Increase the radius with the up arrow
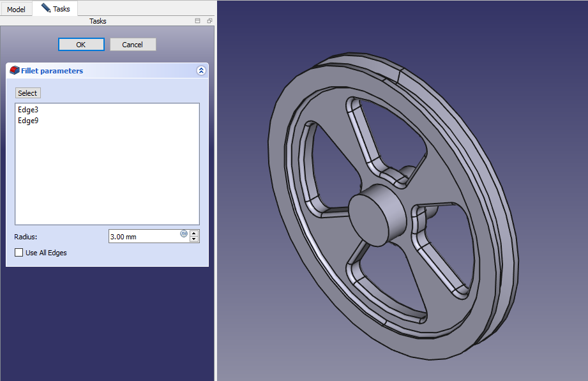The image size is (588, 381). point(194,233)
